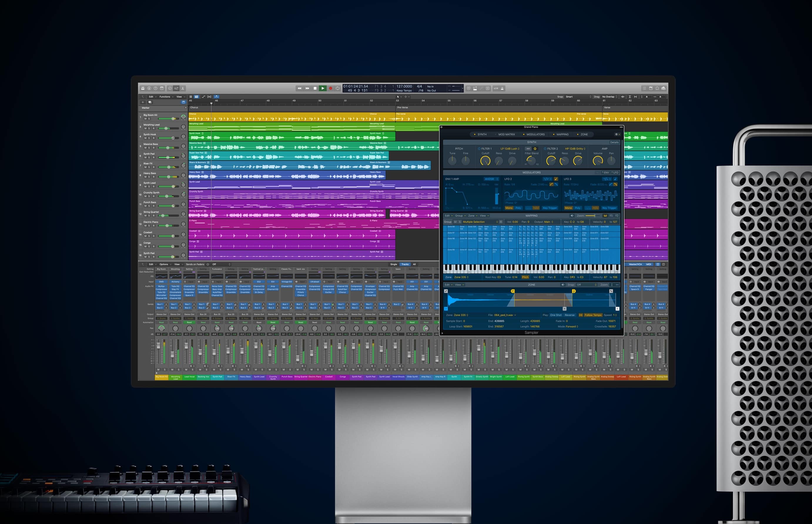Viewport: 812px width, 524px height.
Task: Click the Library icon in toolbar
Action: pyautogui.click(x=143, y=88)
